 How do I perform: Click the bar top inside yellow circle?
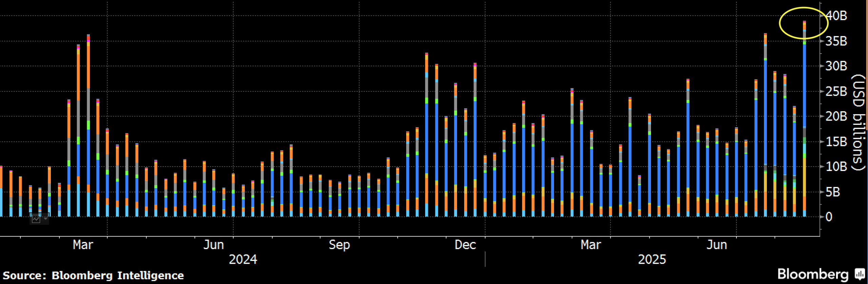click(804, 22)
